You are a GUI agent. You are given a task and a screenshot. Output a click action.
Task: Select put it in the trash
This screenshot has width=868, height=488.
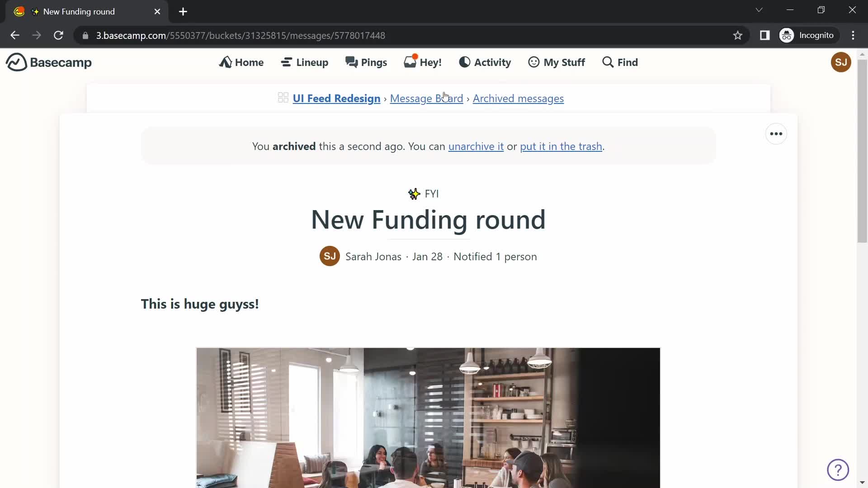(x=561, y=146)
